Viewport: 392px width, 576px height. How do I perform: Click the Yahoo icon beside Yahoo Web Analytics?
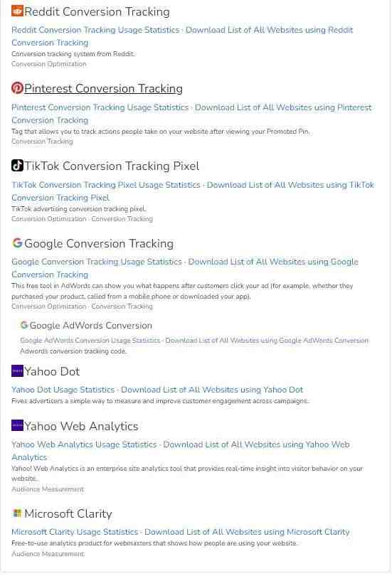[x=17, y=426]
